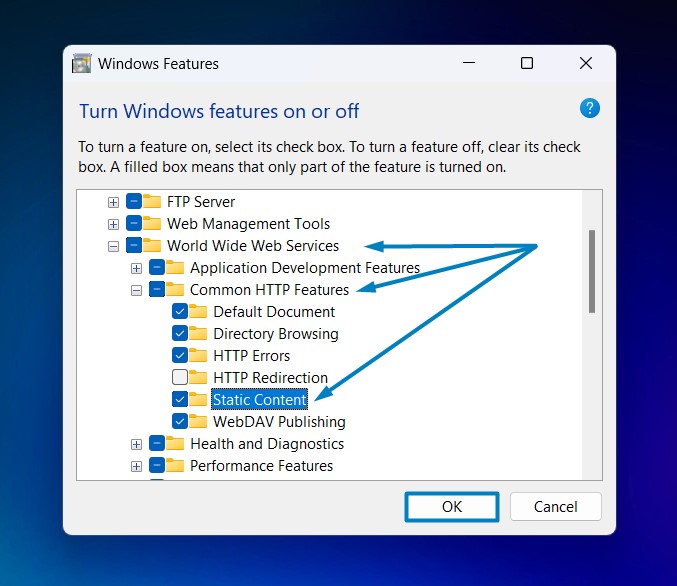This screenshot has width=677, height=586.
Task: Select the FTP Server label
Action: (201, 202)
